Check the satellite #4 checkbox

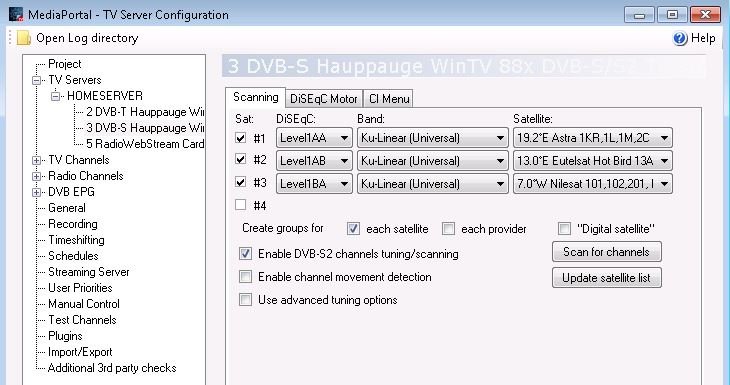click(x=240, y=205)
